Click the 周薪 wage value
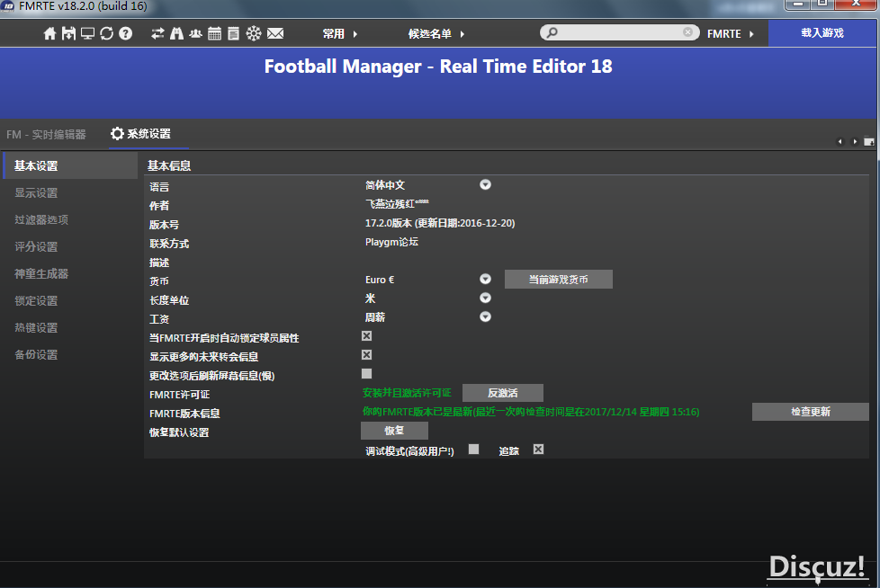Image resolution: width=880 pixels, height=588 pixels. click(375, 317)
